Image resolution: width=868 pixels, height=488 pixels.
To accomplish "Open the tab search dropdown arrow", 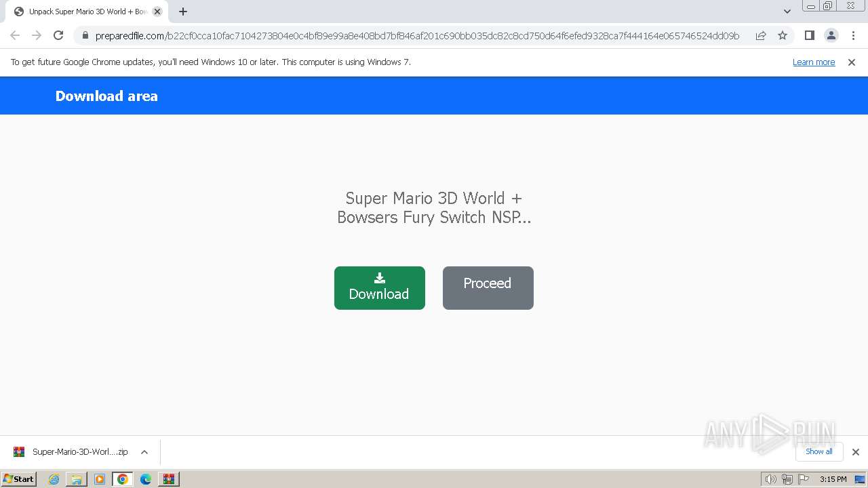I will (x=787, y=12).
